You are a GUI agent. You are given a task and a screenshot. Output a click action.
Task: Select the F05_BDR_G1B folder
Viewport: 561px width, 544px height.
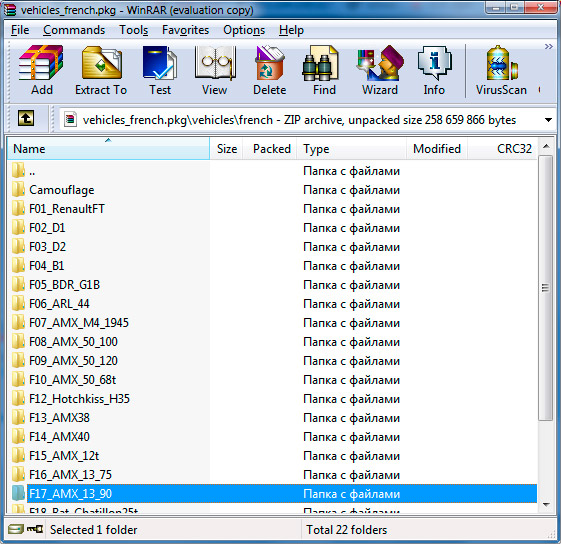coord(272,285)
